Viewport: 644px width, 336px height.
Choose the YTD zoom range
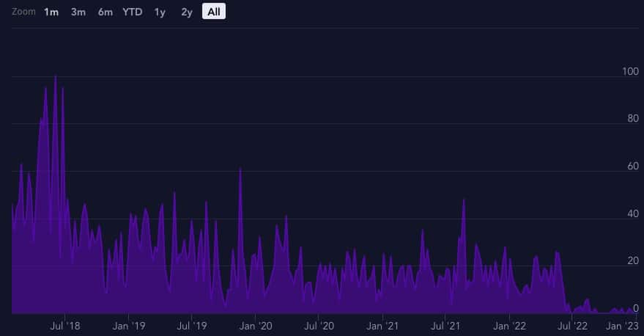(x=133, y=12)
